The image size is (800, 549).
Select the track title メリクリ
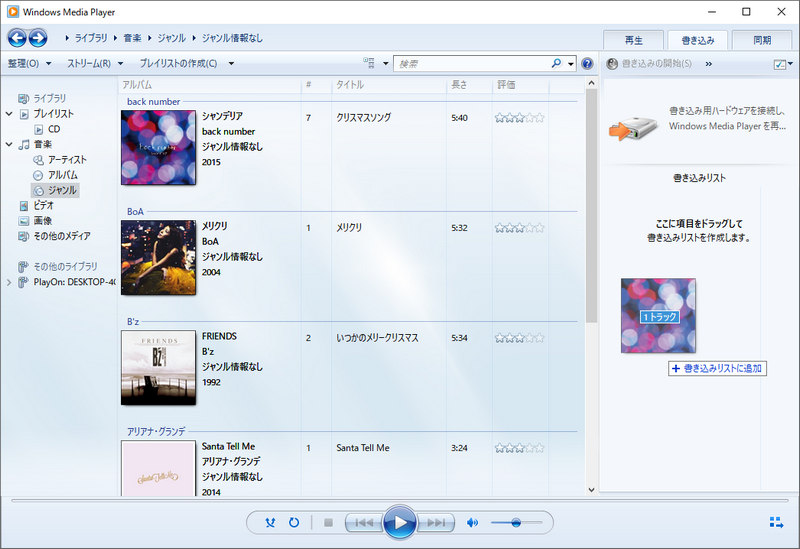[348, 228]
